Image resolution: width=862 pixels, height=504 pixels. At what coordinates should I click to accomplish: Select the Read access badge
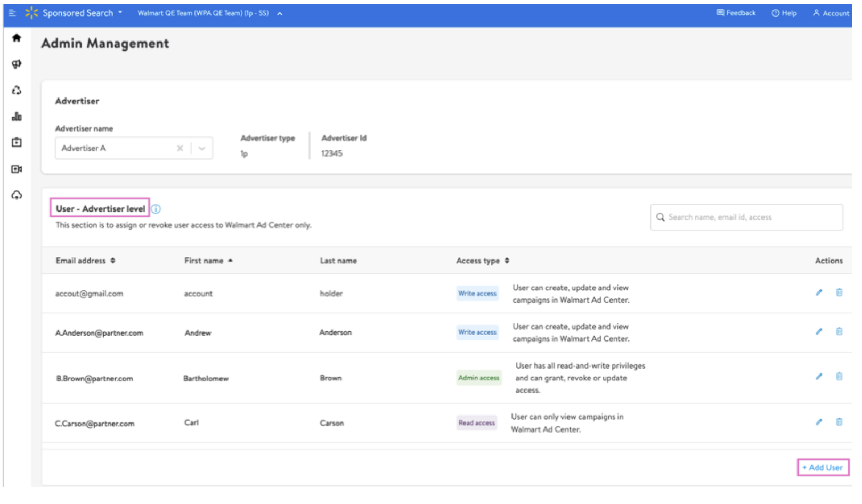coord(477,424)
